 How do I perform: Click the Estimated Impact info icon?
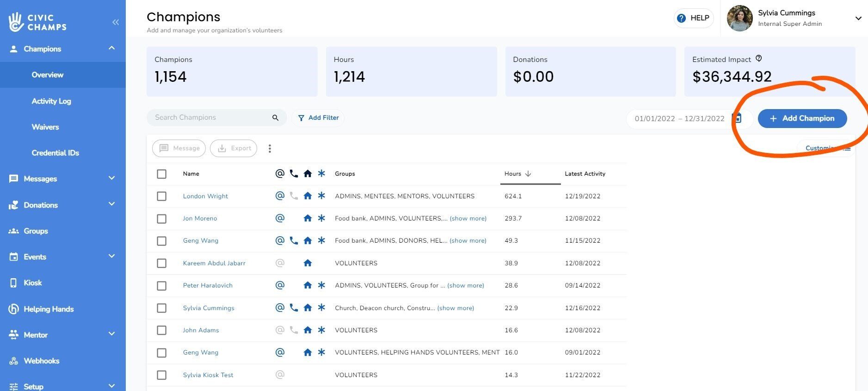tap(759, 59)
